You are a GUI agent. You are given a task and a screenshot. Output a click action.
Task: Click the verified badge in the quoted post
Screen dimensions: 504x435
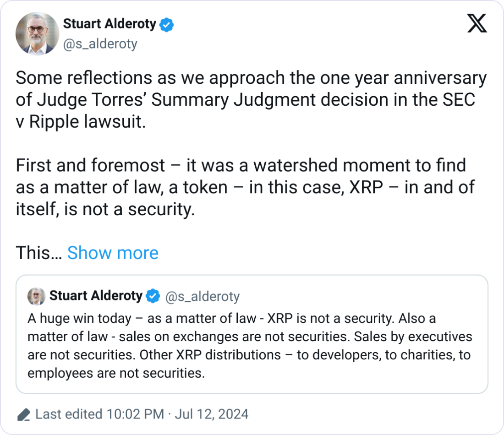[153, 296]
